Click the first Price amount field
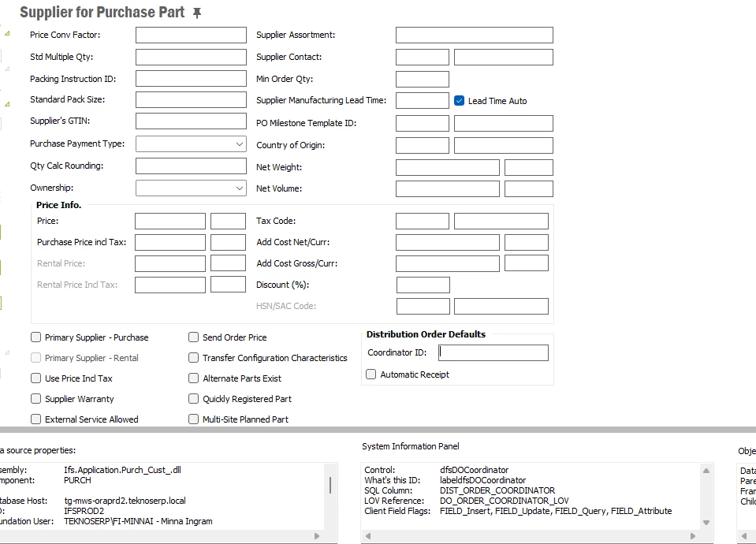Image resolution: width=756 pixels, height=544 pixels. pos(170,222)
